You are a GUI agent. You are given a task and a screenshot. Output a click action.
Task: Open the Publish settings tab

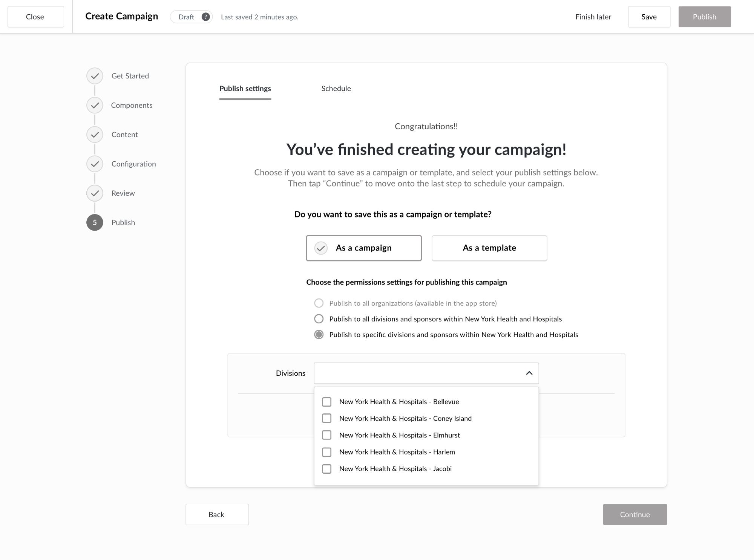(x=245, y=89)
